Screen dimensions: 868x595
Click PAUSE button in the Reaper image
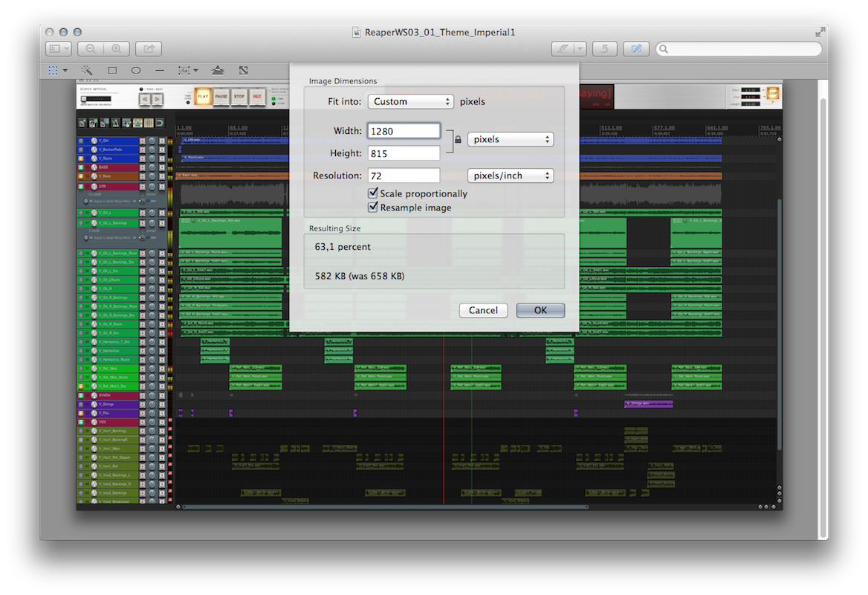(x=221, y=97)
